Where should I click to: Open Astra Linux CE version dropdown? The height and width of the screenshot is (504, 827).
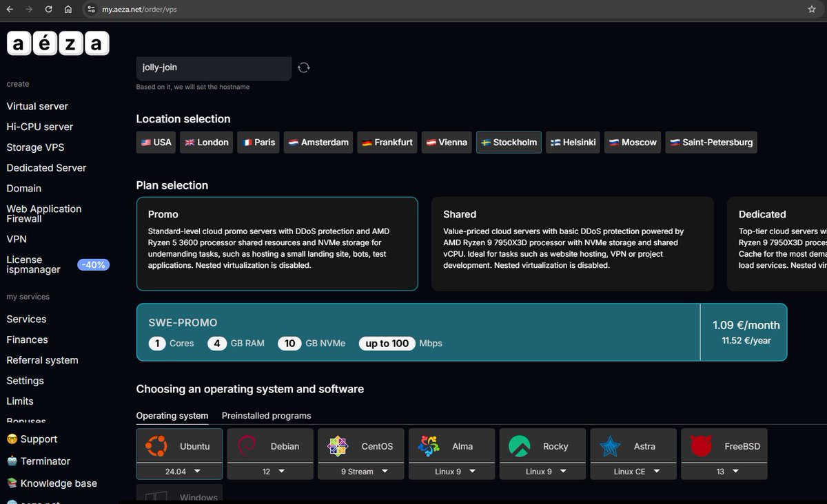tap(633, 471)
